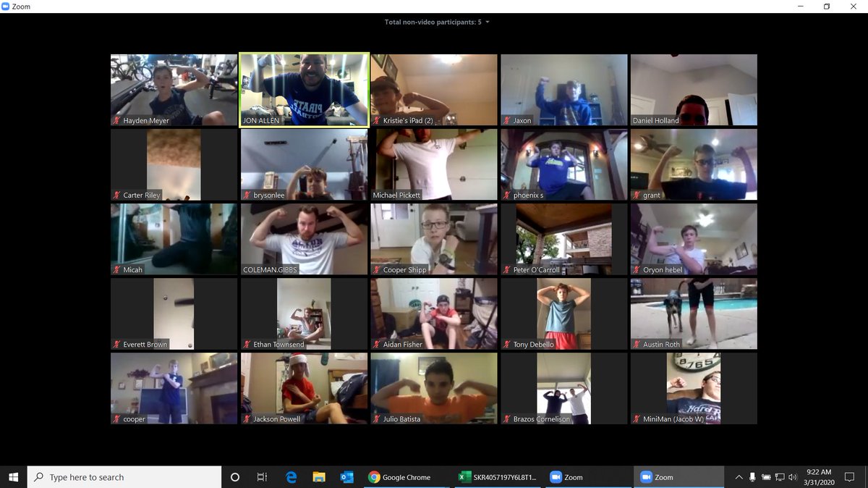Switch to the SKR4057197Y6L8T1 Excel taskbar button
Viewport: 868px width, 488px height.
(498, 477)
